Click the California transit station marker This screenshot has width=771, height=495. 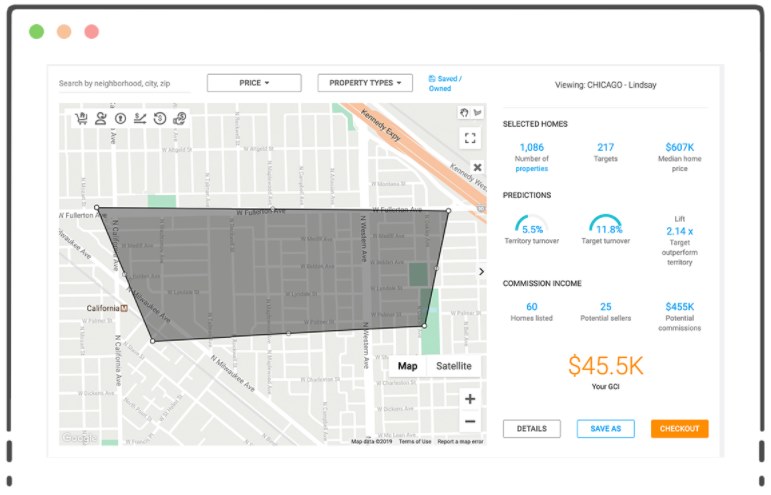(x=124, y=308)
